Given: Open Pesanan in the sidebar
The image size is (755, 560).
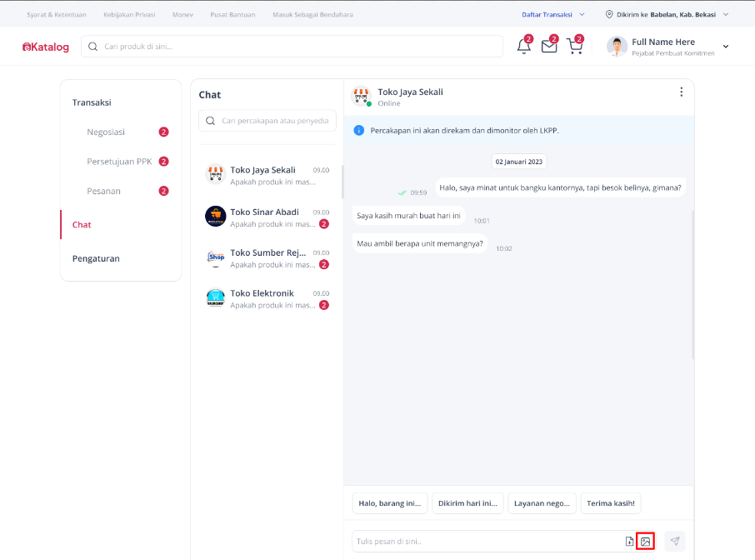Looking at the screenshot, I should pyautogui.click(x=103, y=191).
